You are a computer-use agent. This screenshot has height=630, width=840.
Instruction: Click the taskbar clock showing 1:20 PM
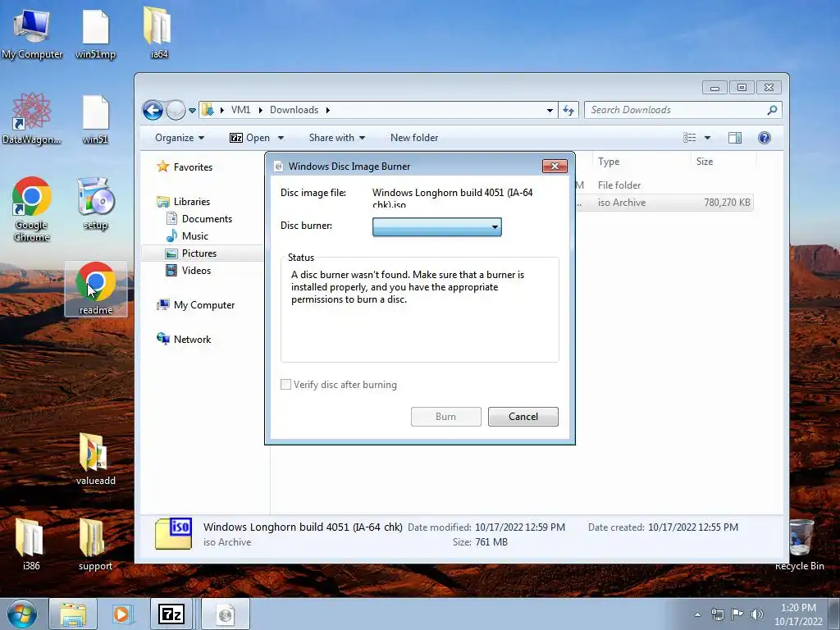click(798, 614)
